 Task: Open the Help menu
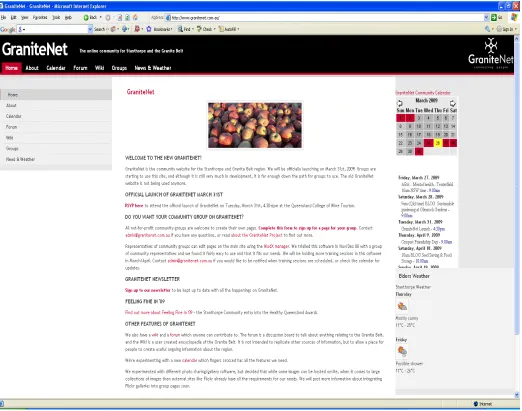(x=68, y=17)
